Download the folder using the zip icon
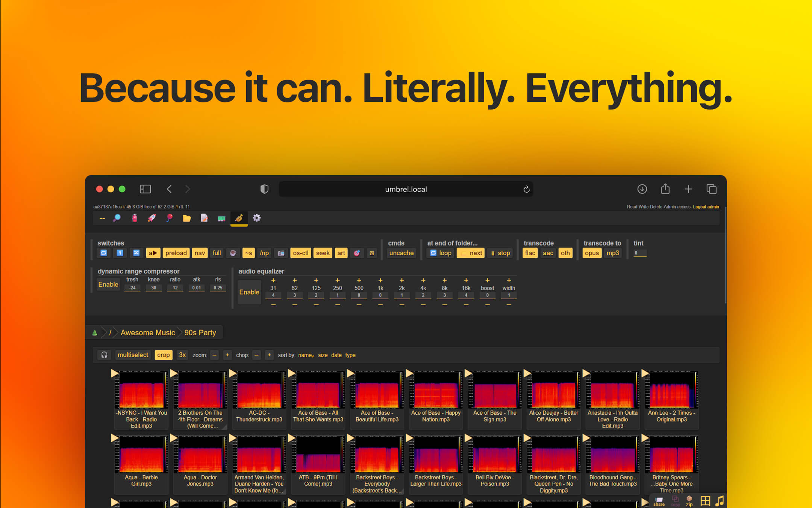812x508 pixels. coord(689,500)
